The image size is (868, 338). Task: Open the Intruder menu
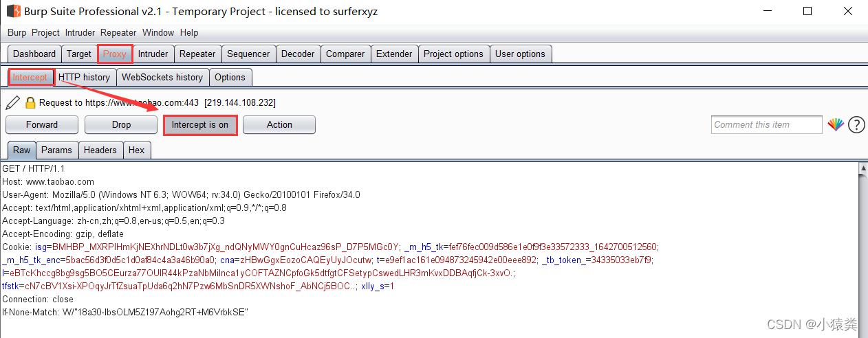coord(80,32)
